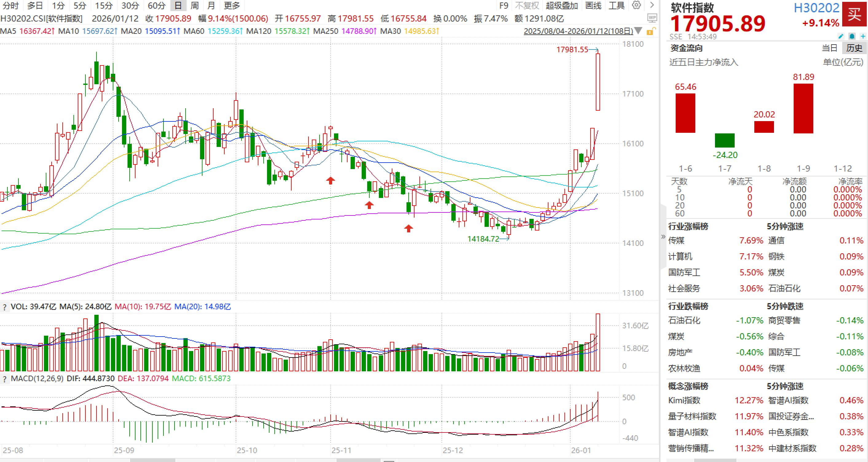The width and height of the screenshot is (868, 462).
Task: Switch capital flow to the 当日 view
Action: [830, 48]
